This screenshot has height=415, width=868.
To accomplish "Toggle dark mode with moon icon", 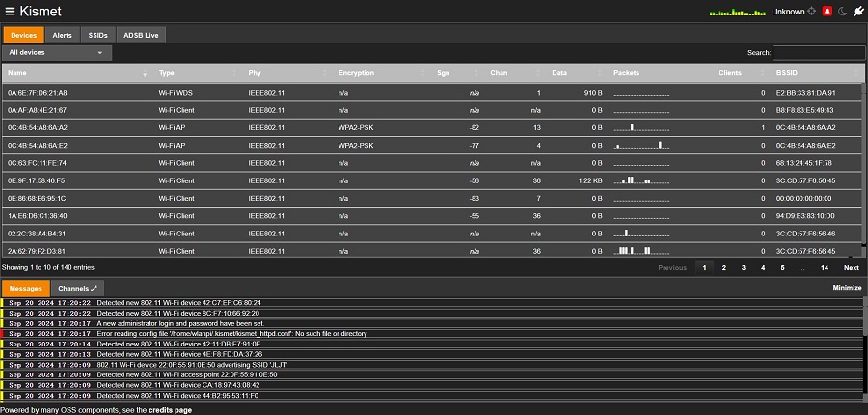I will point(843,11).
